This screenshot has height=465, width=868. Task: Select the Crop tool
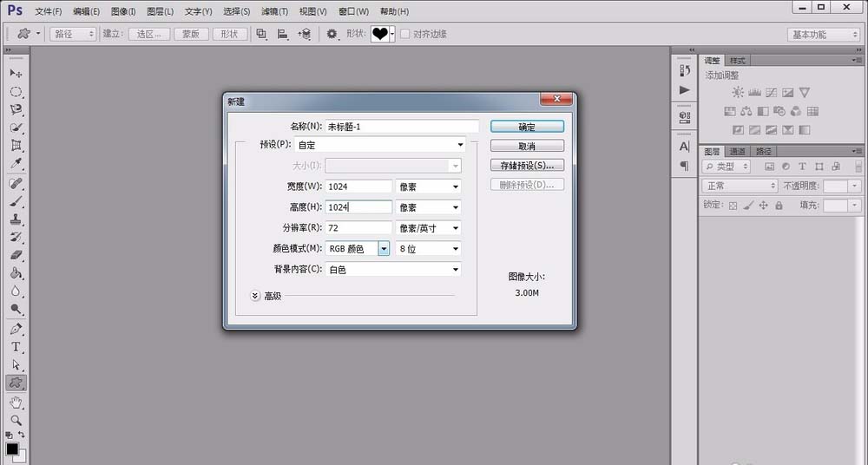pyautogui.click(x=16, y=146)
